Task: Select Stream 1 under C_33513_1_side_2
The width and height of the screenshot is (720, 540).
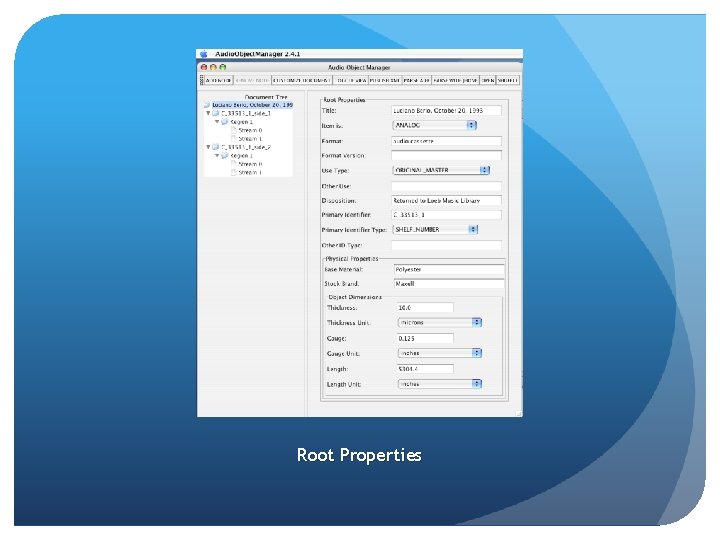Action: 250,173
